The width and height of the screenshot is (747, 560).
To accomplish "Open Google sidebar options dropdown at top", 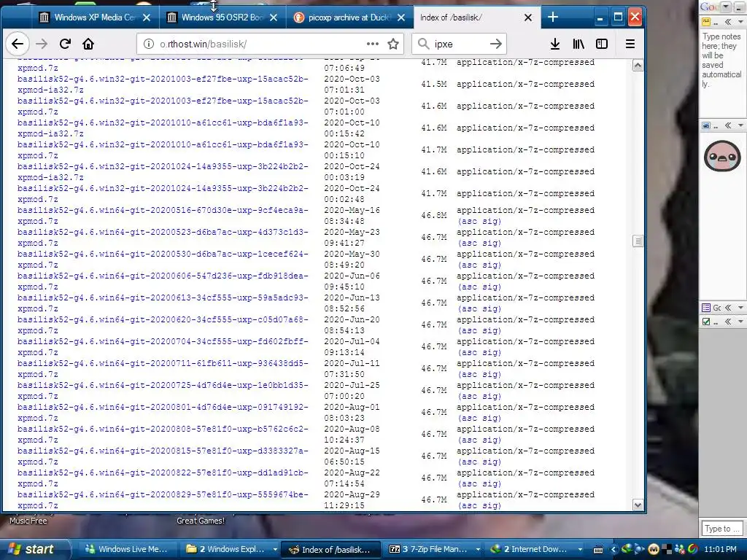I will (x=726, y=7).
